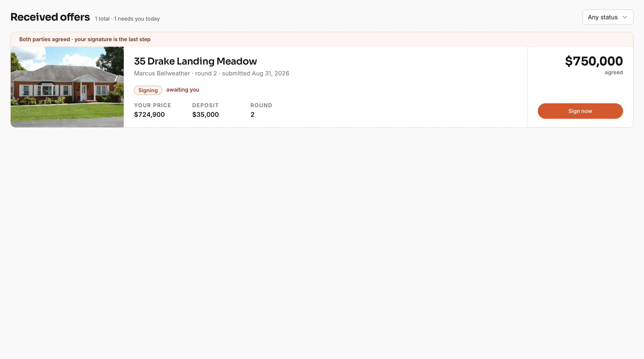The height and width of the screenshot is (359, 644).
Task: Click the Received offers heading
Action: coord(50,17)
